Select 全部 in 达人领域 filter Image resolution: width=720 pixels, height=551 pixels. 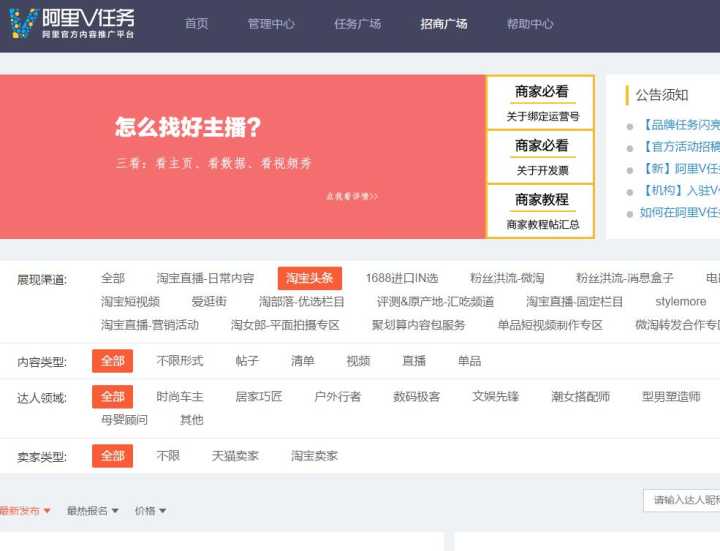(x=112, y=397)
